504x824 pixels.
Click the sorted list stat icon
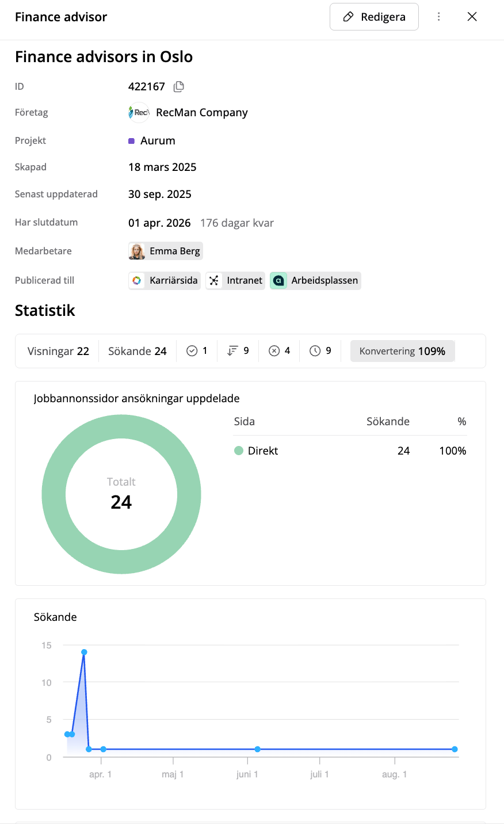(232, 351)
